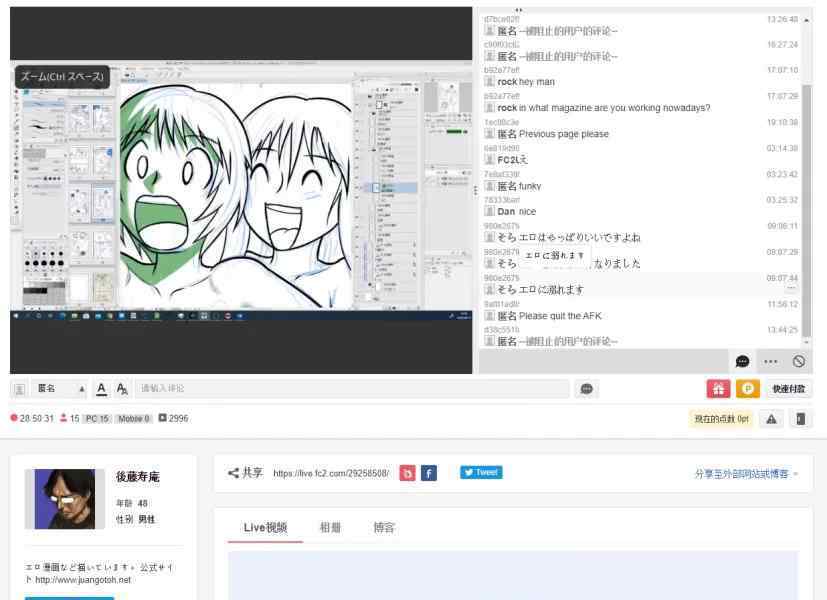Open the three-dots more options menu in chat

[x=771, y=361]
